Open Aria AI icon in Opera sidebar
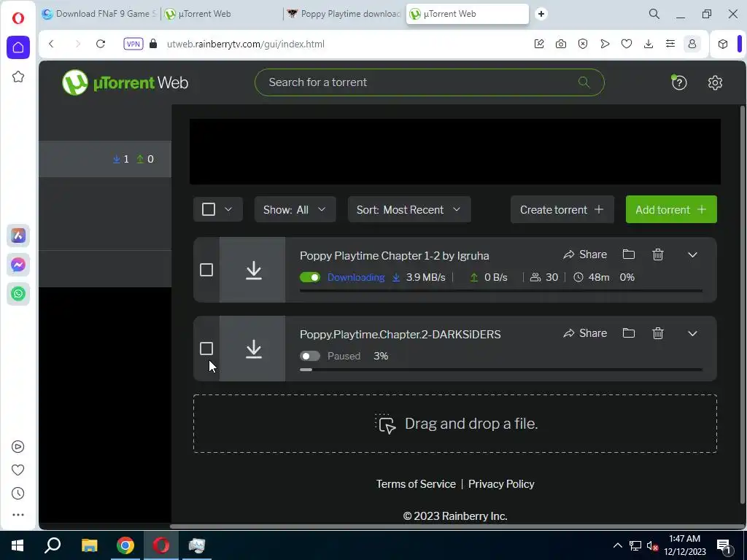This screenshot has height=560, width=747. coord(18,236)
